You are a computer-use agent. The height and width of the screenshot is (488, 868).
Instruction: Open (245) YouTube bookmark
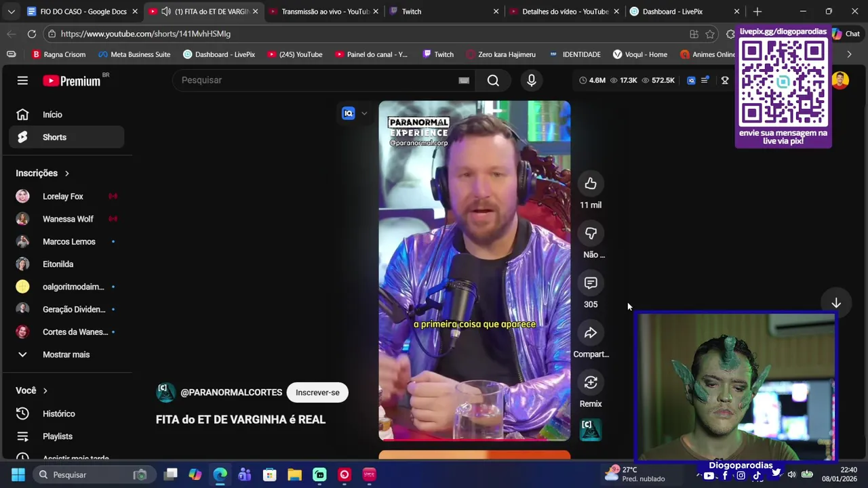pos(295,54)
